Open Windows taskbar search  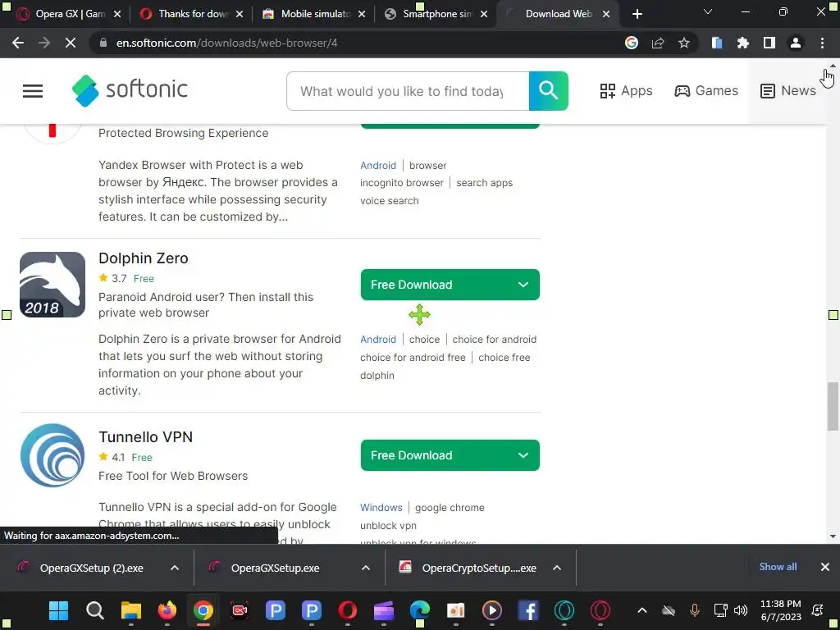95,610
